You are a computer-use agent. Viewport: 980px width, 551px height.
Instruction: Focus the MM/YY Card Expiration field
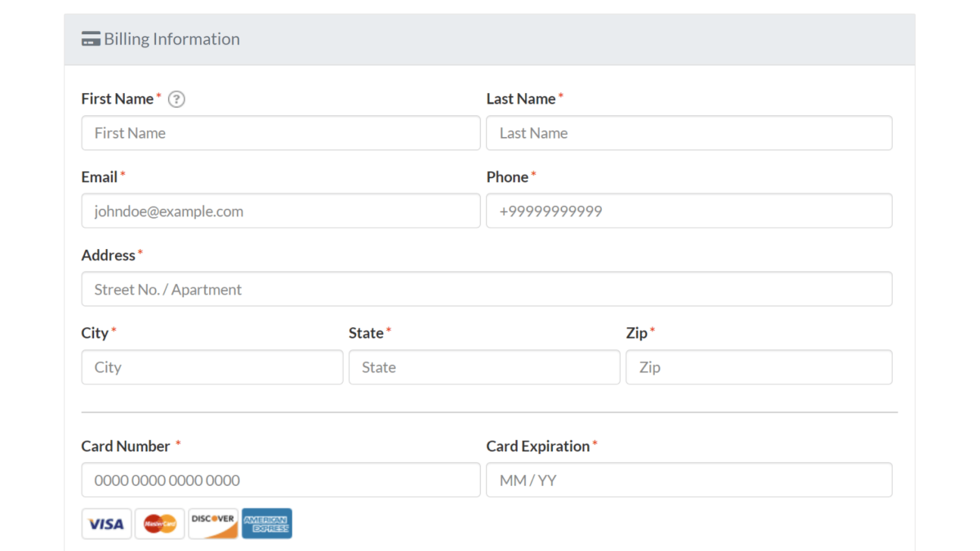tap(688, 480)
